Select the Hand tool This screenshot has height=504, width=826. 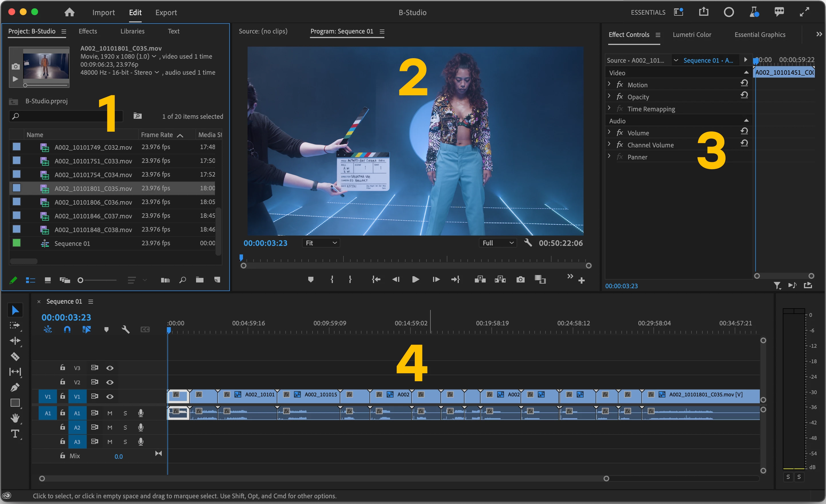(15, 418)
